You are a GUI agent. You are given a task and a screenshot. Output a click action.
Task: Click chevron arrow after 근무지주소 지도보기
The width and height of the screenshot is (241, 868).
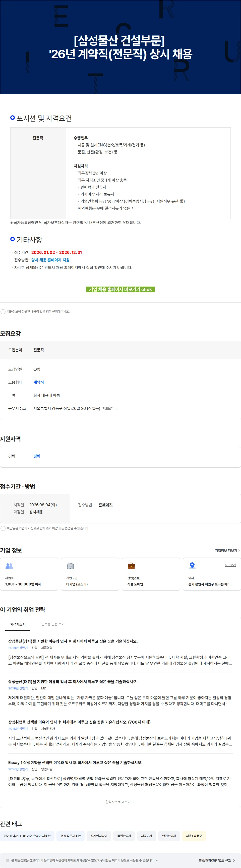[x=116, y=408]
